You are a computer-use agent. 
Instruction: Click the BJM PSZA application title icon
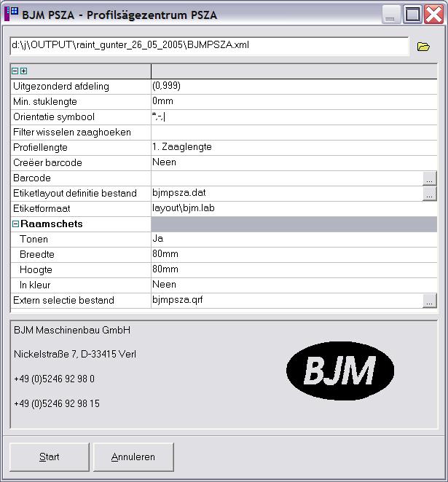pos(12,14)
